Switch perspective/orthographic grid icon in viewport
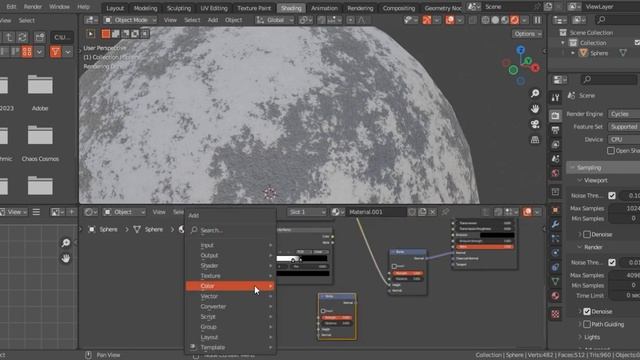 click(535, 140)
